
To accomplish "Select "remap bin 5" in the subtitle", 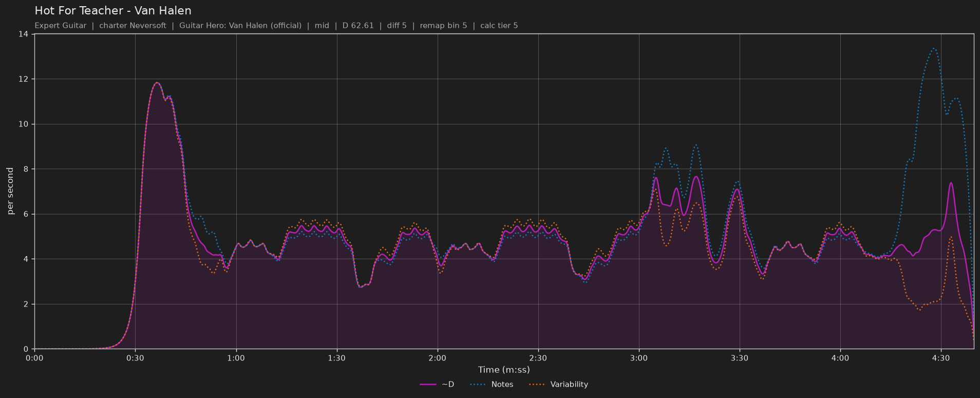I will (x=443, y=26).
